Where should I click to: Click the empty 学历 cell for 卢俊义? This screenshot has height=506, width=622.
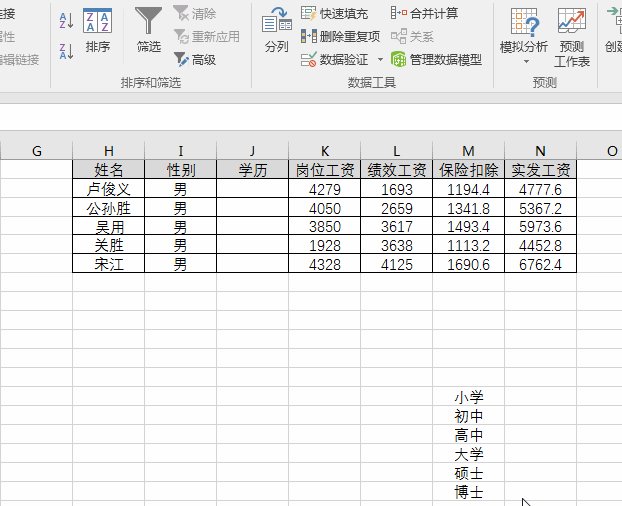(x=253, y=189)
